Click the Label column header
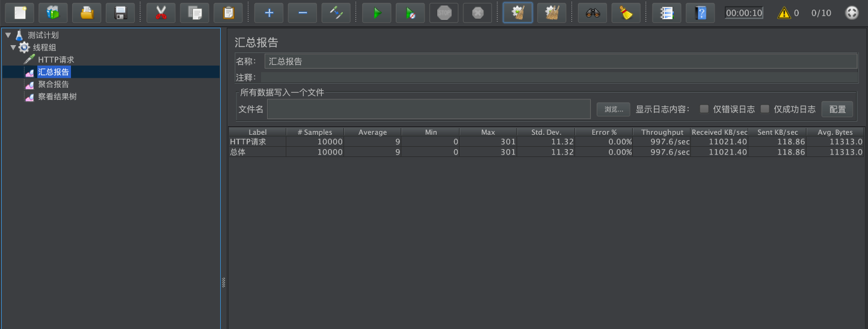 [257, 132]
